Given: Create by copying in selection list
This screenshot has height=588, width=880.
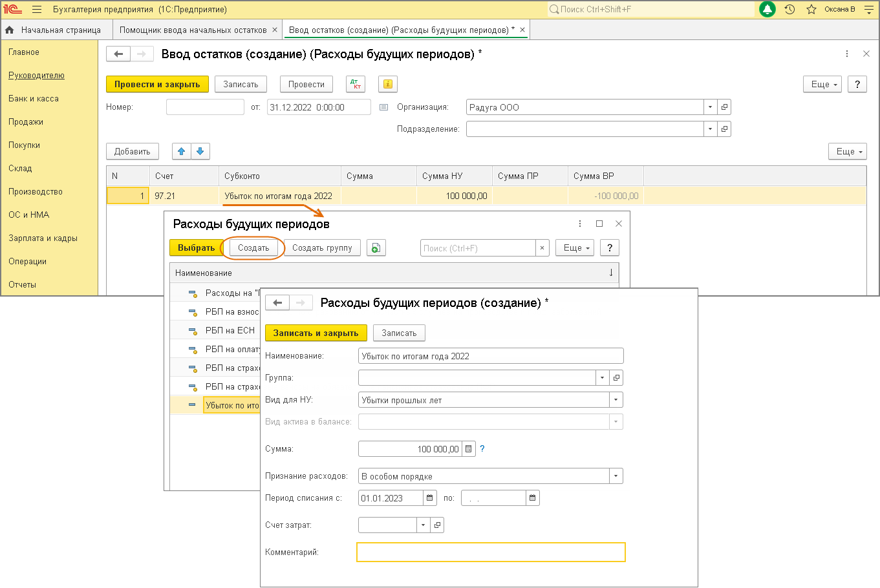Looking at the screenshot, I should pyautogui.click(x=376, y=248).
